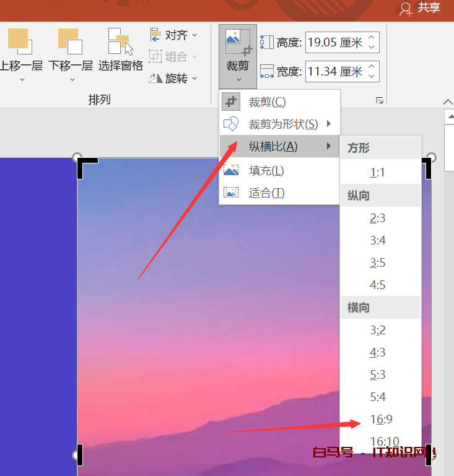The width and height of the screenshot is (454, 476).
Task: Open the 选择窗格 selection pane
Action: click(x=120, y=41)
